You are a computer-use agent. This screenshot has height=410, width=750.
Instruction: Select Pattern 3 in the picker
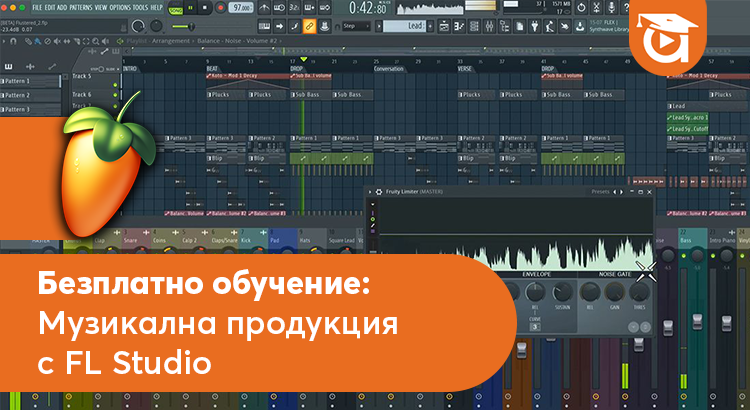(30, 110)
